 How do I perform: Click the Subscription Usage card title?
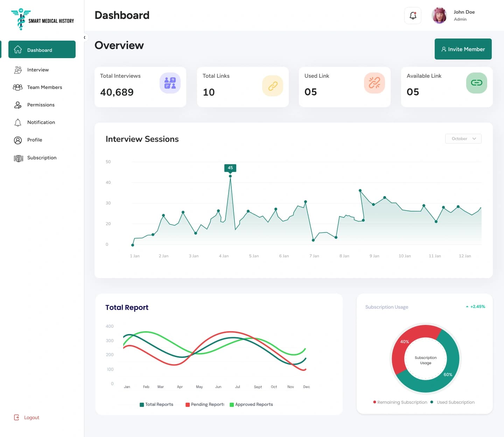(387, 307)
